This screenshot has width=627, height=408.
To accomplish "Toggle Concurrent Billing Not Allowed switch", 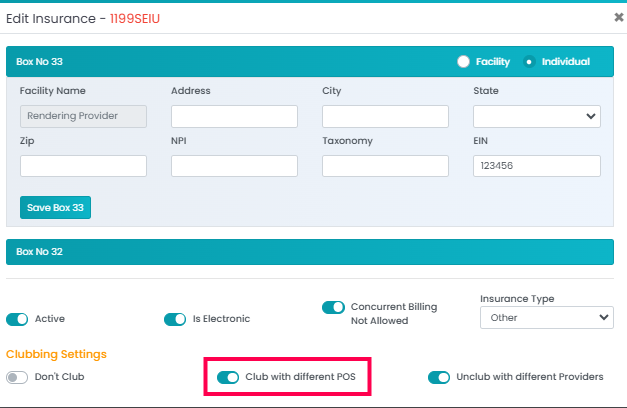I will 333,308.
